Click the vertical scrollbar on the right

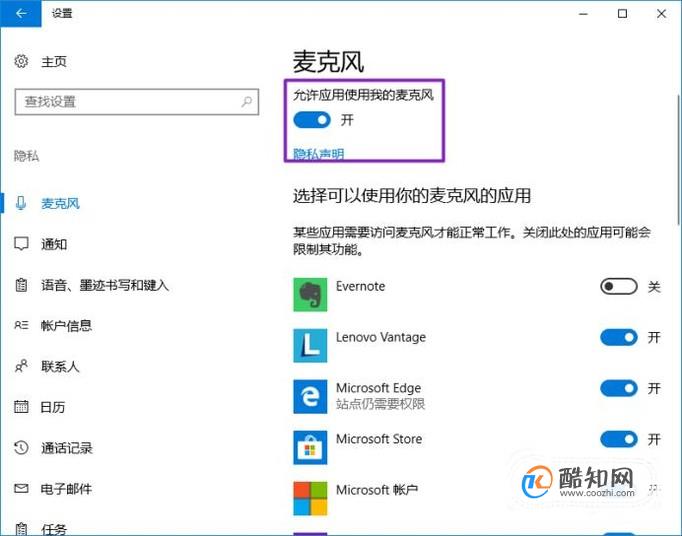[x=678, y=160]
